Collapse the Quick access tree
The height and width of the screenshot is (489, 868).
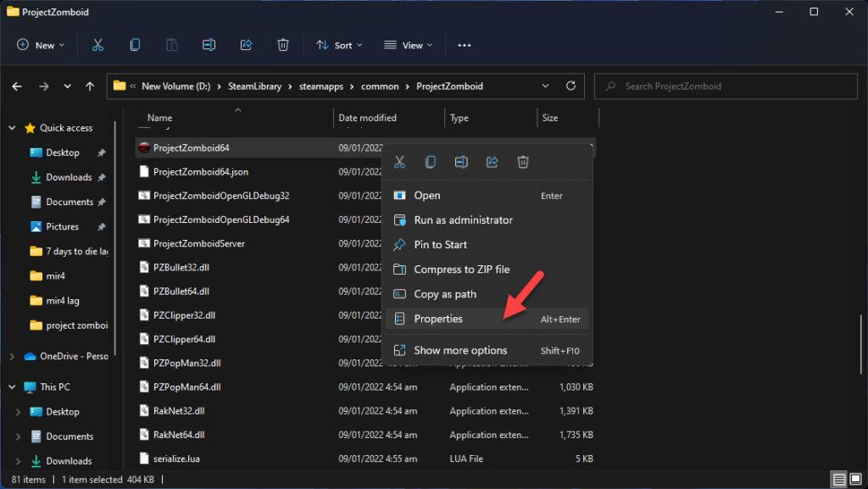coord(12,128)
